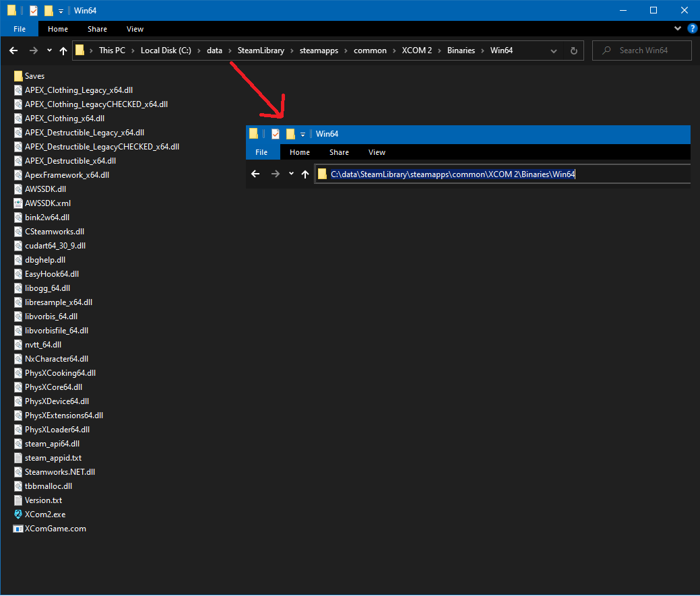Select APEX_Destructible_LegacyCHECKED_x64.dll file
Viewport: 700px width, 596px height.
[x=97, y=147]
